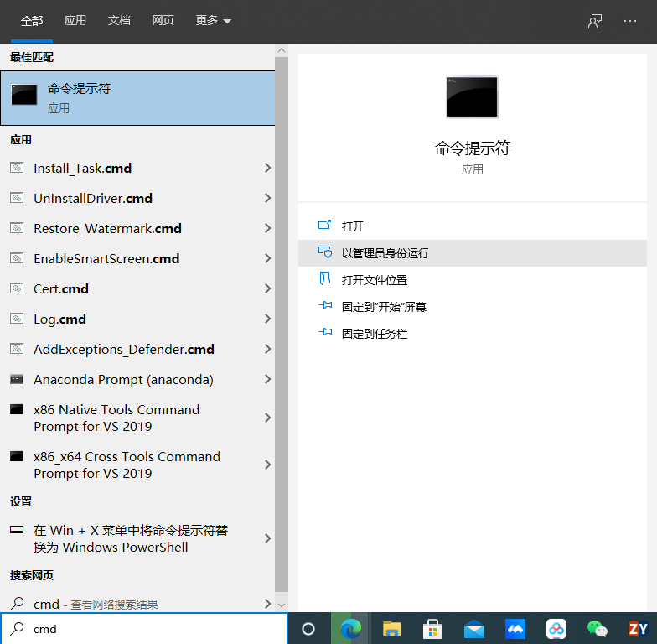Open Microsoft Store from the taskbar
This screenshot has height=644, width=657.
432,629
